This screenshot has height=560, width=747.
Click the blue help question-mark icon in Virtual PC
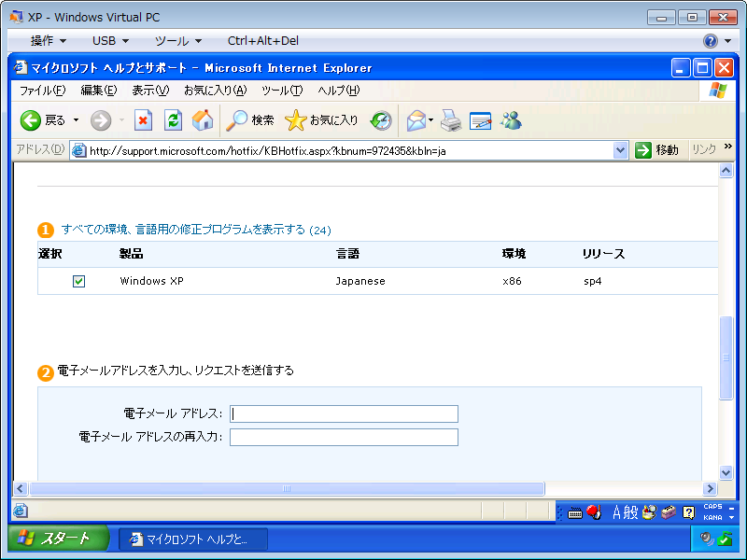[710, 41]
